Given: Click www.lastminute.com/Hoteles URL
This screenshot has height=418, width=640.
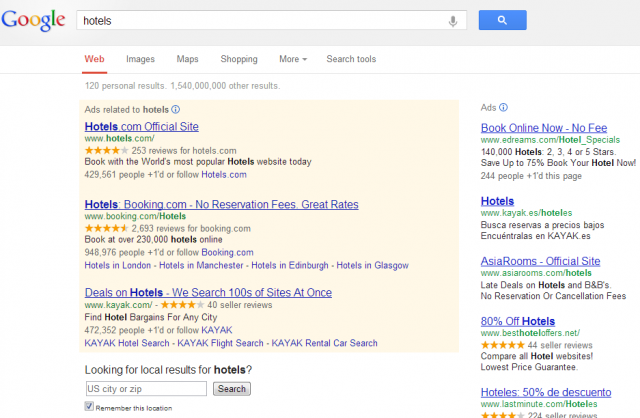Looking at the screenshot, I should tap(539, 404).
